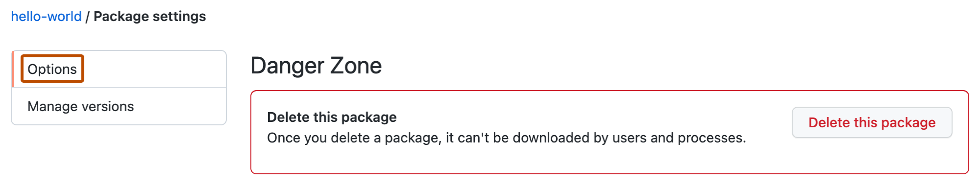This screenshot has height=188, width=980.
Task: Click the bold Delete this package title
Action: pos(332,117)
